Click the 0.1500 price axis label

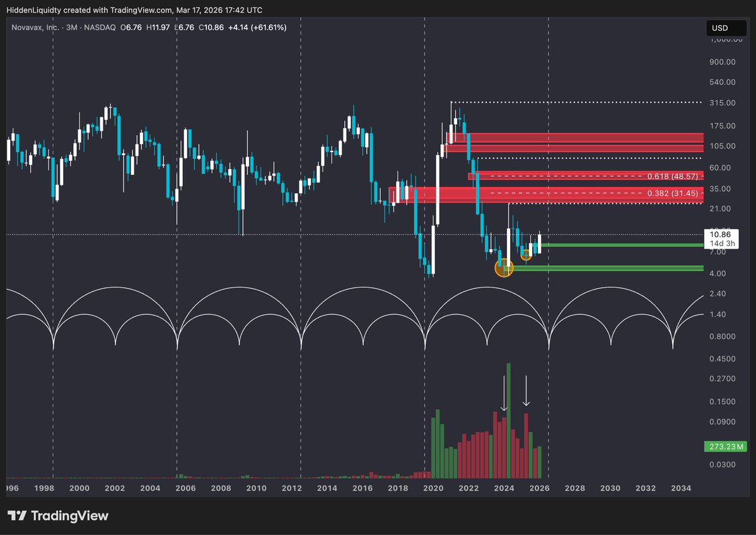[722, 401]
